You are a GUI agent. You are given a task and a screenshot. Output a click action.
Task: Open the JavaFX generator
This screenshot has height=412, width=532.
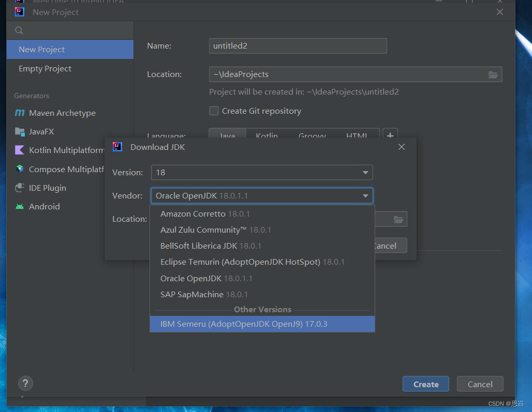click(41, 131)
